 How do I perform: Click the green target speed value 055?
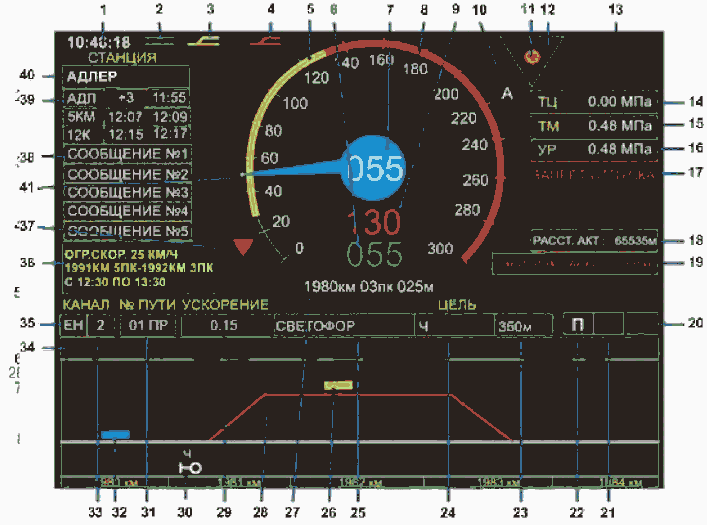[x=374, y=254]
